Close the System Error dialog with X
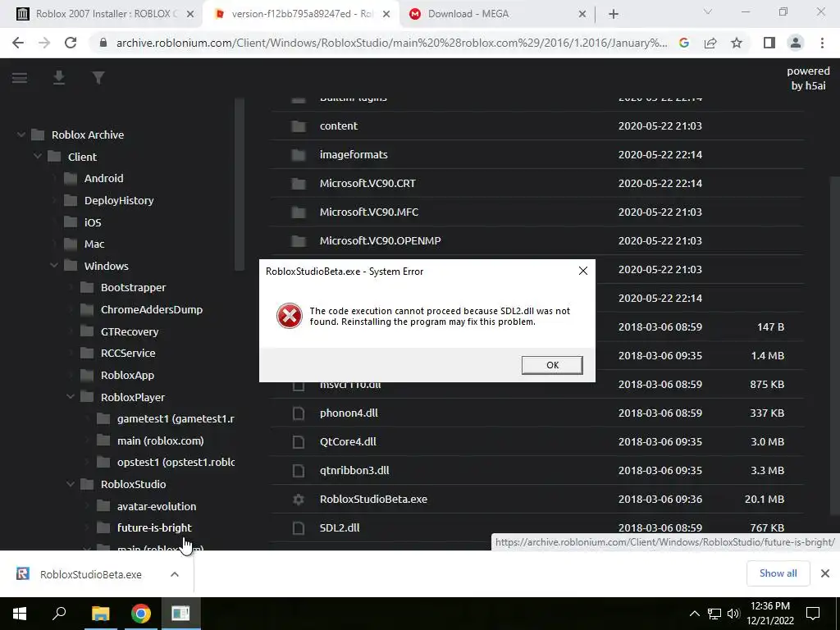Image resolution: width=840 pixels, height=630 pixels. 583,271
